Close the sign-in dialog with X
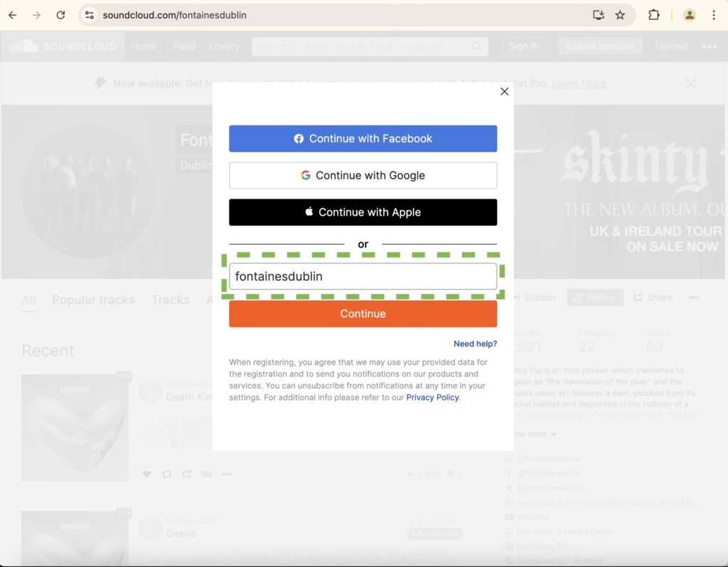 tap(504, 91)
